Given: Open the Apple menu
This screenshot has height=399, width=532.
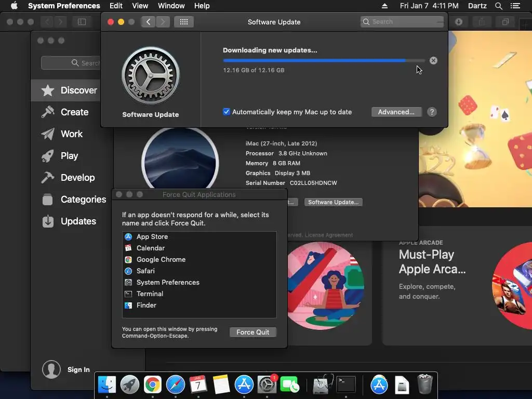Looking at the screenshot, I should [x=14, y=6].
